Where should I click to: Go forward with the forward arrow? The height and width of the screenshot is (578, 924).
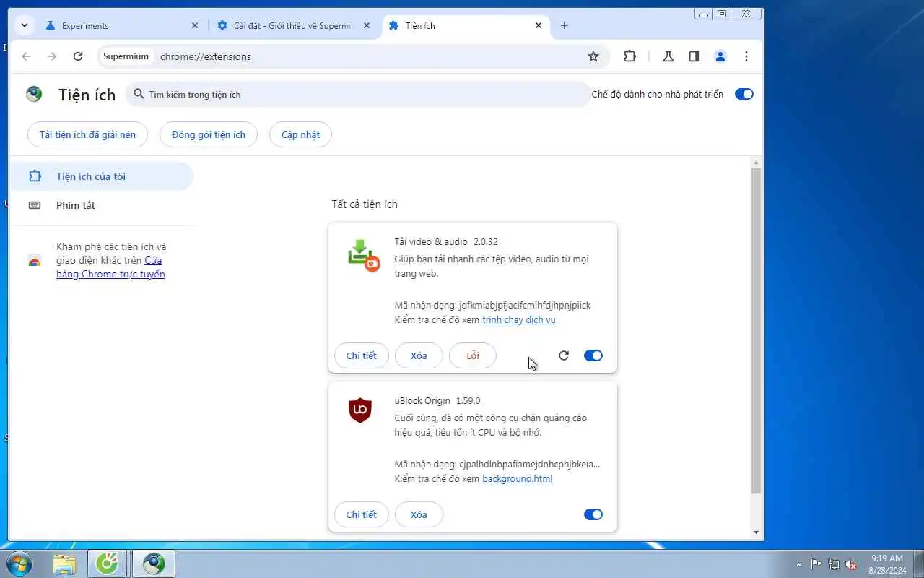[x=52, y=56]
